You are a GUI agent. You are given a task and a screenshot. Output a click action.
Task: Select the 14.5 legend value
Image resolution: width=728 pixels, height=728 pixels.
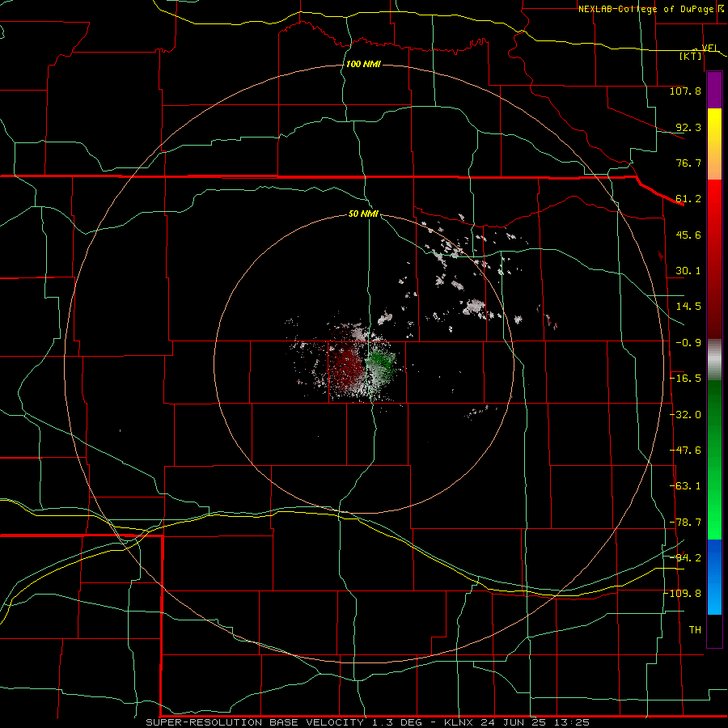point(688,307)
